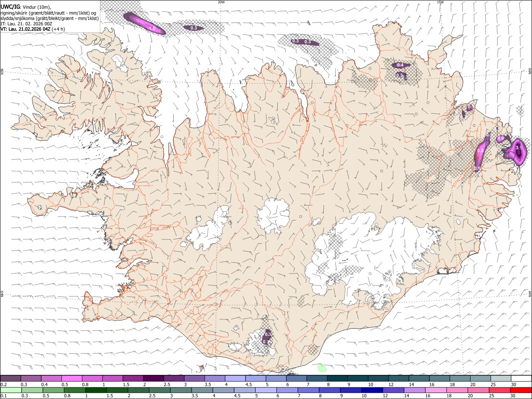Click the 'rigning/skúrir' legend description line
The height and width of the screenshot is (399, 532).
coord(48,12)
